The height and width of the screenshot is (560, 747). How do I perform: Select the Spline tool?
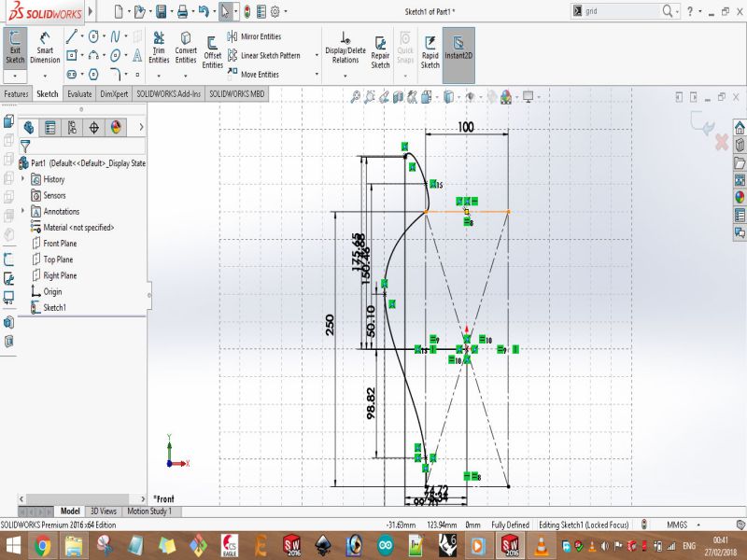(x=115, y=36)
